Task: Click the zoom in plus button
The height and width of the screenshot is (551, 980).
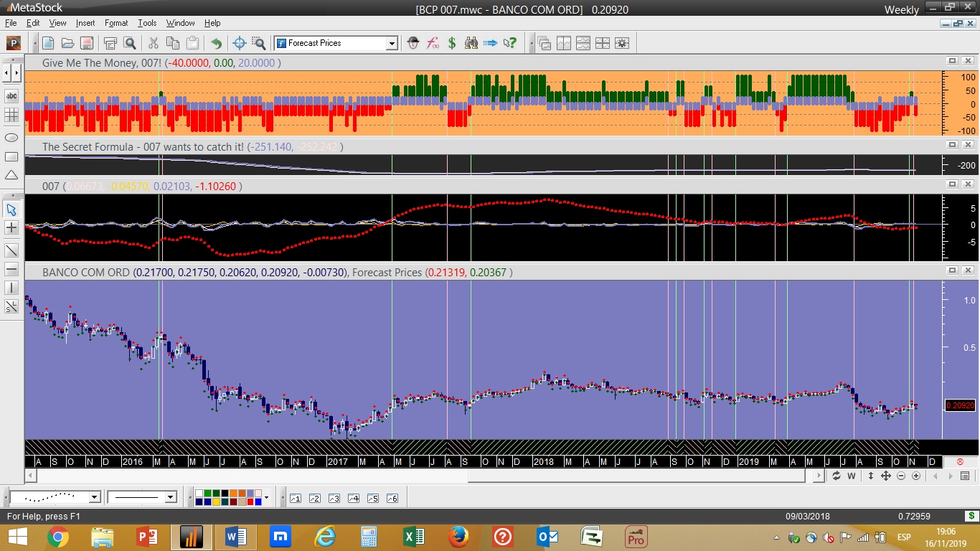Action: (x=916, y=476)
